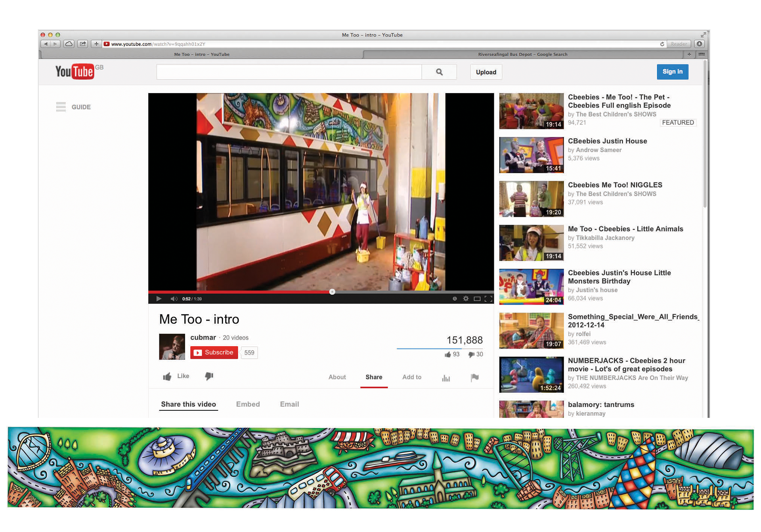Switch to Me Too - intro browser tab
The image size is (761, 532).
[202, 55]
